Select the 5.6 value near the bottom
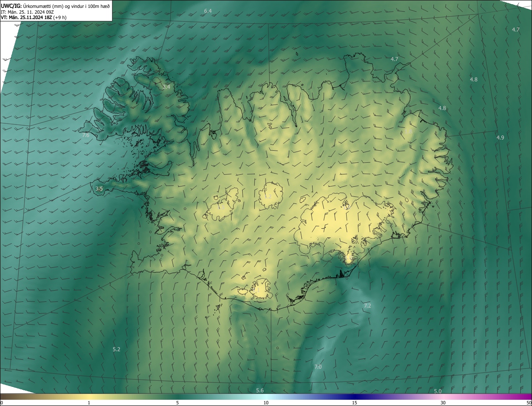The height and width of the screenshot is (406, 532). coord(260,391)
